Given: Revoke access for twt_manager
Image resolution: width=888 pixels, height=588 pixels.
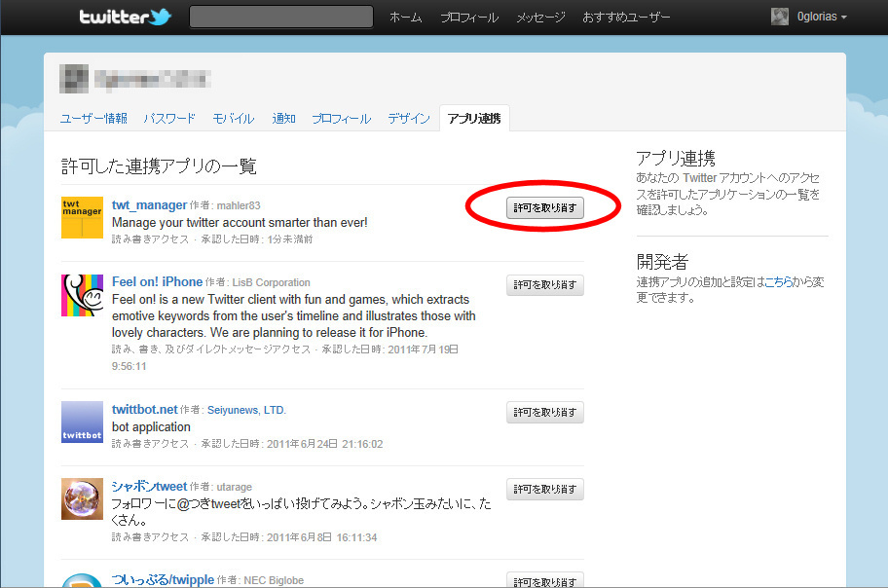Looking at the screenshot, I should pos(545,208).
